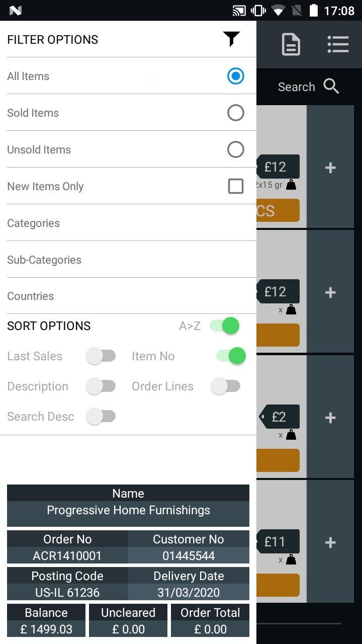The image size is (362, 644).
Task: Select the All Items filter option
Action: [x=128, y=76]
